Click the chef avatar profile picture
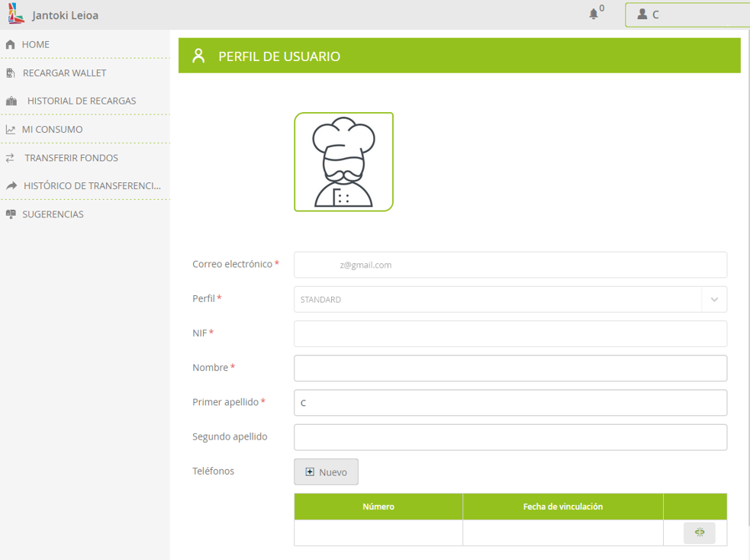This screenshot has height=560, width=750. (343, 162)
